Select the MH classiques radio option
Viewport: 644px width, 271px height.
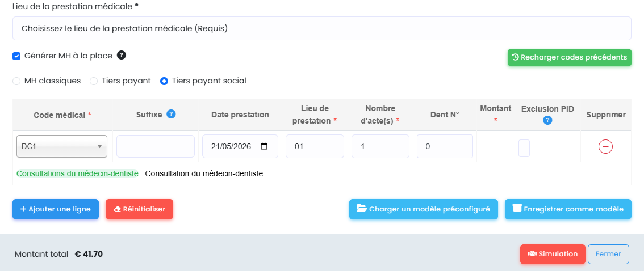coord(16,81)
